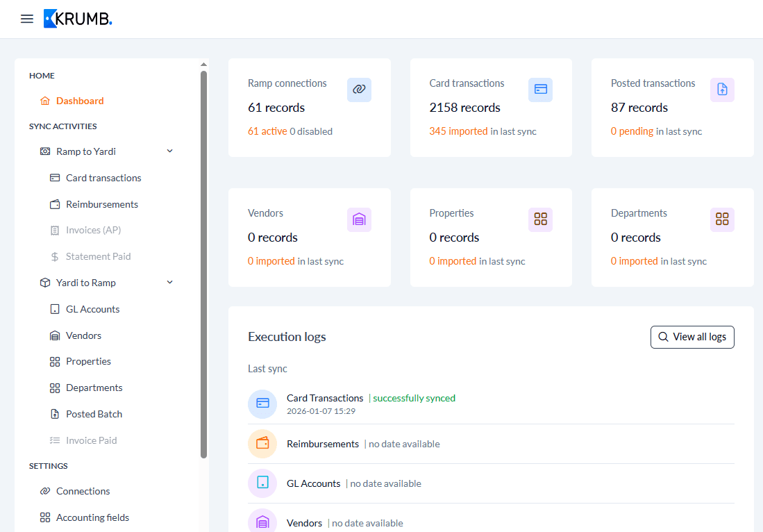The width and height of the screenshot is (763, 532).
Task: Select the Departments grid icon
Action: point(722,219)
